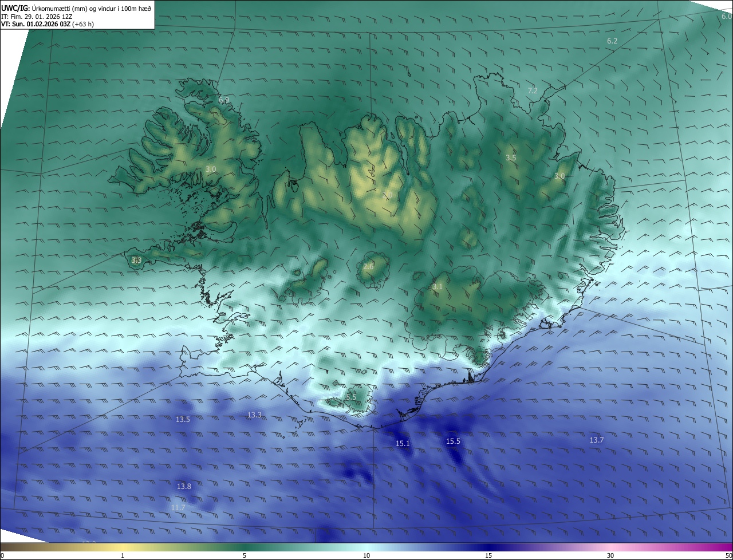Screen dimensions: 733x560
Task: Click the '(+63 h)' forecast offset text
Action: pyautogui.click(x=84, y=24)
